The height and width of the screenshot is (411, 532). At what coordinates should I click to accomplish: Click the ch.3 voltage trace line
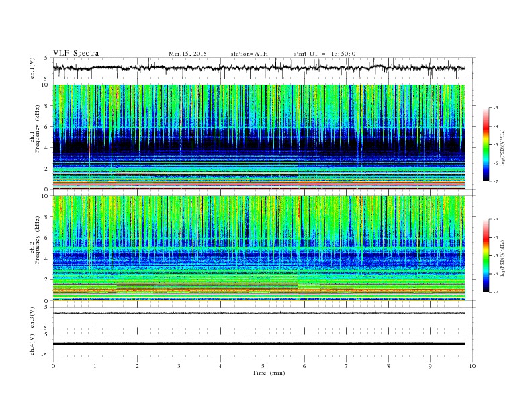259,313
